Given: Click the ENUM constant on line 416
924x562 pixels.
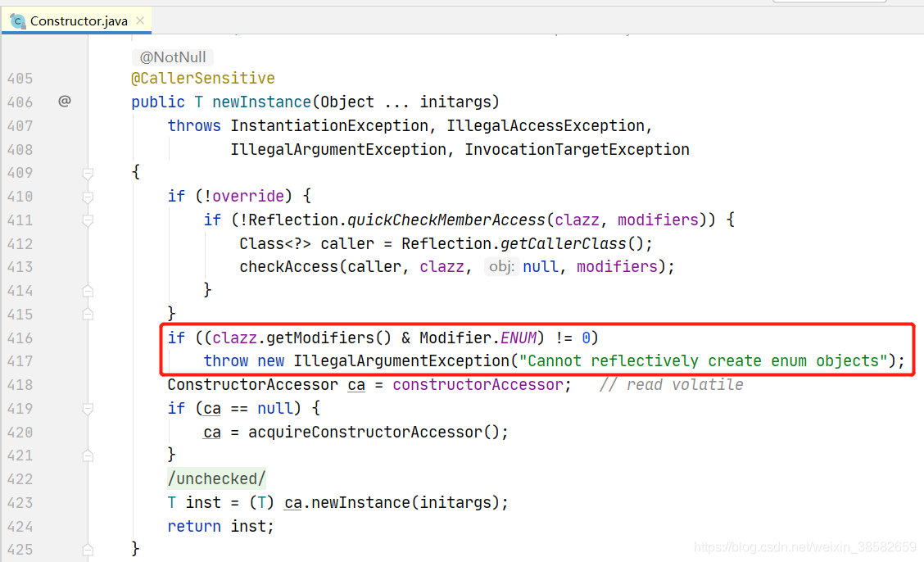Looking at the screenshot, I should pyautogui.click(x=519, y=338).
